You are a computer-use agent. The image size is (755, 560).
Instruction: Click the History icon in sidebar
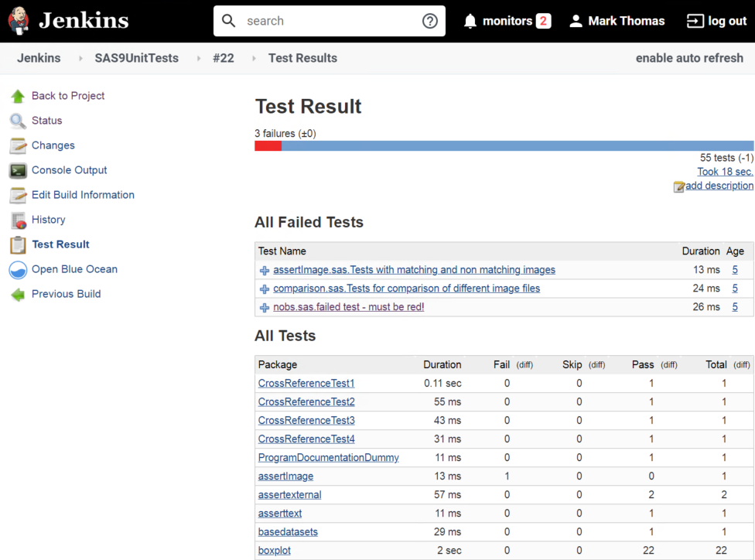[x=18, y=220]
